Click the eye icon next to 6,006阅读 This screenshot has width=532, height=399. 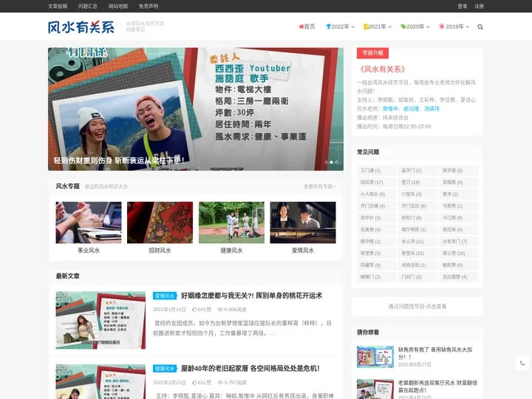(220, 310)
